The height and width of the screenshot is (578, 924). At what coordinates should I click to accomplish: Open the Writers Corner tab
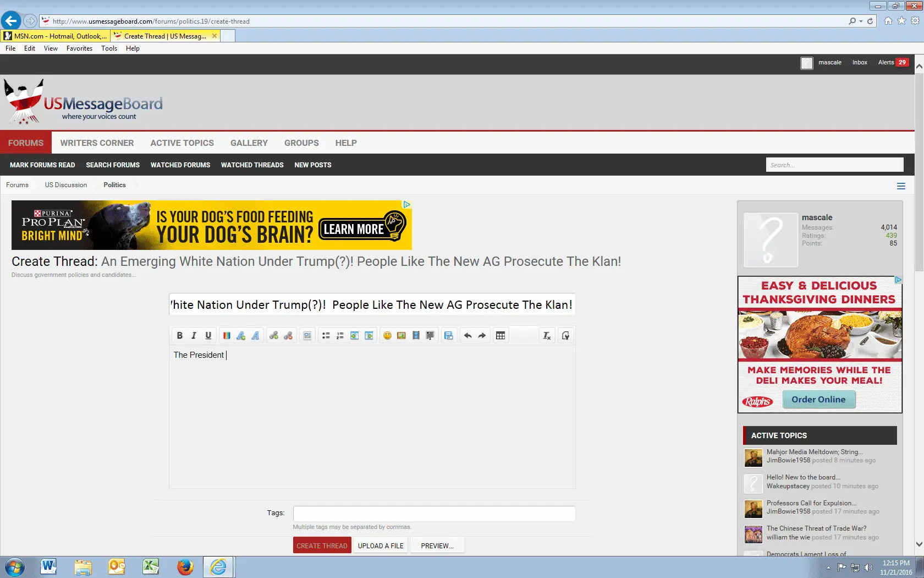tap(97, 143)
